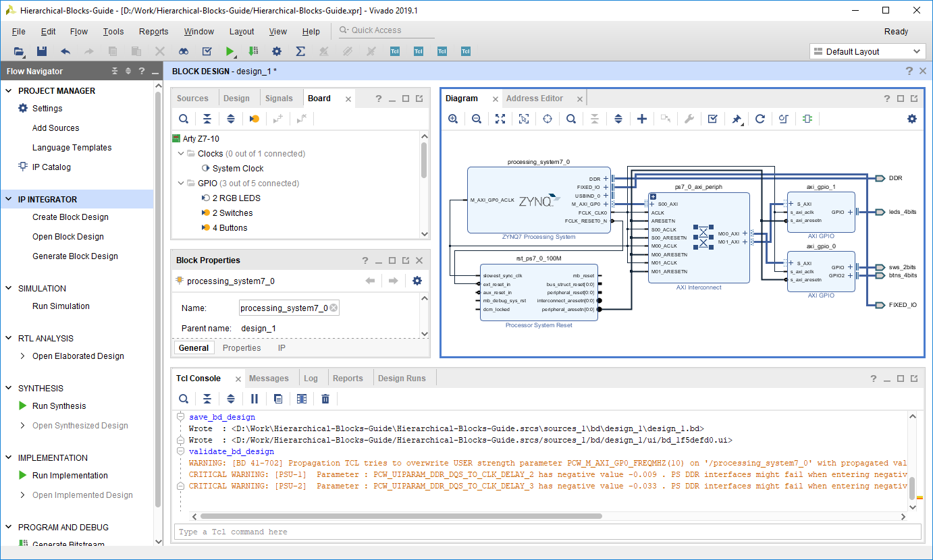Click the Generate Bitstream icon in main toolbar
Screen dimensions: 933x560
point(253,51)
